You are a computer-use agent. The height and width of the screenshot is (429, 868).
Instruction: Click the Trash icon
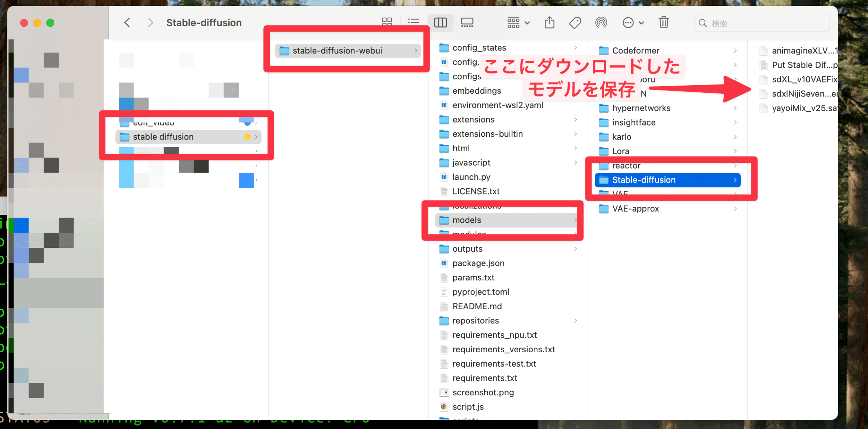point(664,22)
